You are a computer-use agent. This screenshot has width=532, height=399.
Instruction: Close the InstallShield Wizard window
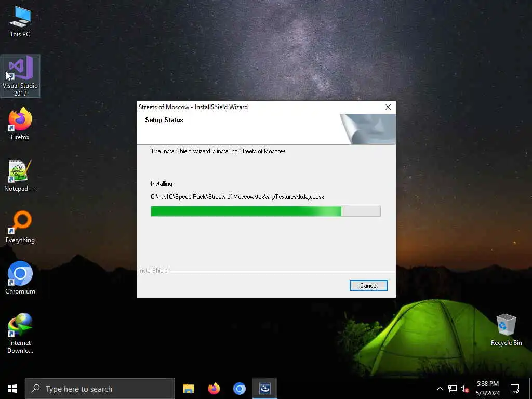388,107
